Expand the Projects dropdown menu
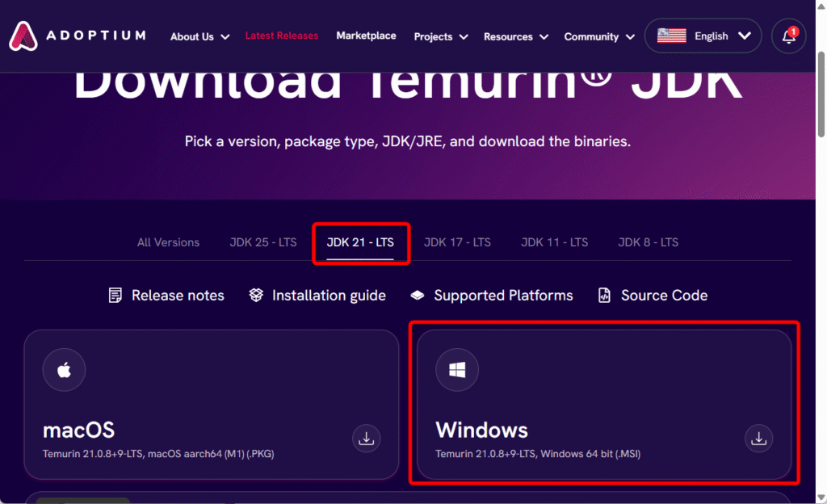This screenshot has width=827, height=504. click(440, 37)
